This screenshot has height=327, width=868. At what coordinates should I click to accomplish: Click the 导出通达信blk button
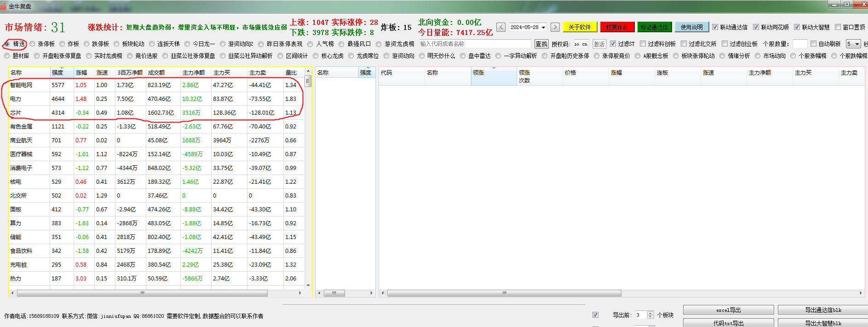tap(822, 310)
